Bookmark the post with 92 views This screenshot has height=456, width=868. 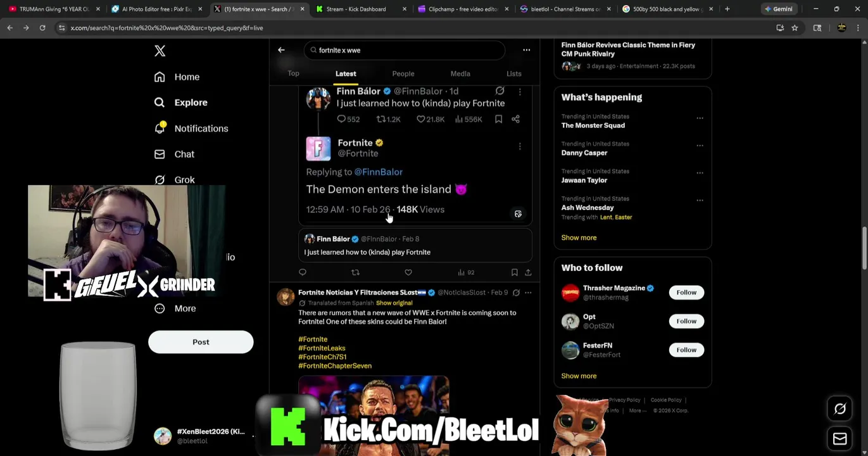(x=514, y=272)
